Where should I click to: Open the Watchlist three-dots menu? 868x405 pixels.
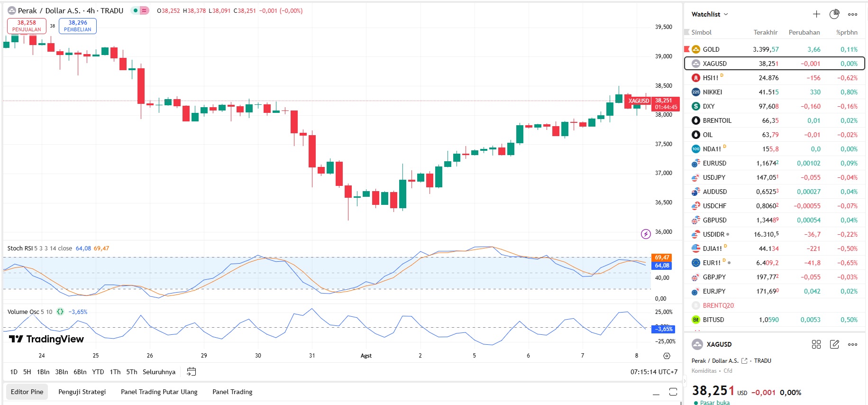click(852, 14)
